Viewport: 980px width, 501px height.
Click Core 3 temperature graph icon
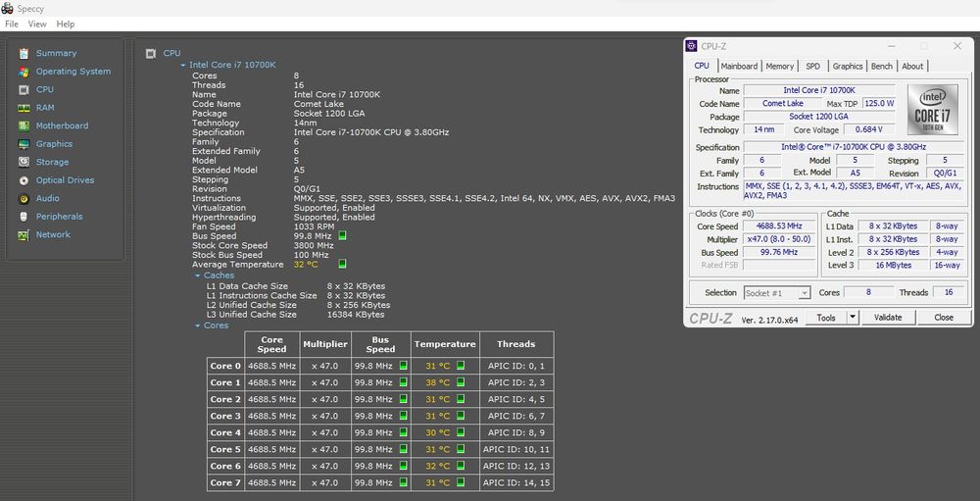coord(461,416)
